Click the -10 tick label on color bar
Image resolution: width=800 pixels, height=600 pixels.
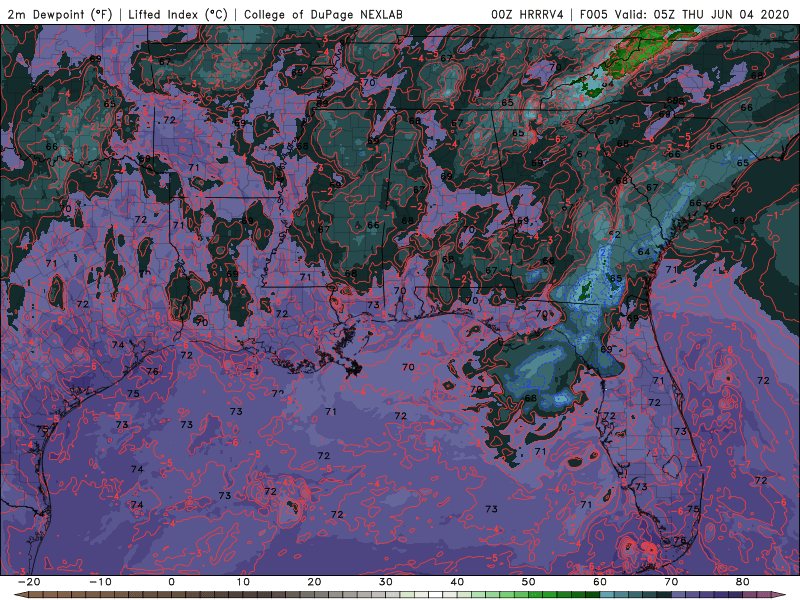tap(100, 582)
